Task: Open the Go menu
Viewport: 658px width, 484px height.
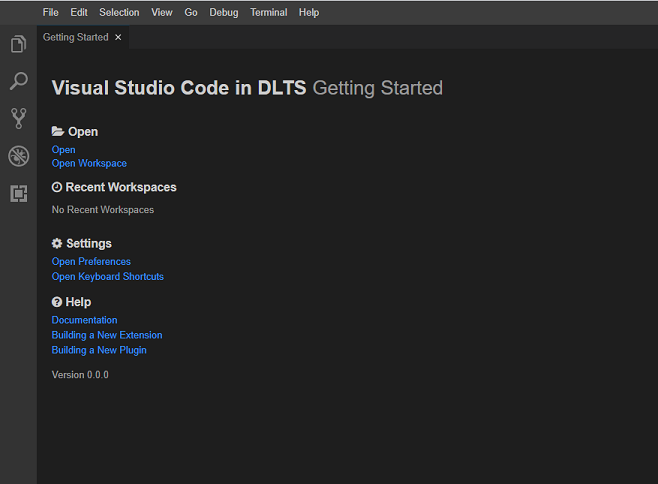Action: 191,13
